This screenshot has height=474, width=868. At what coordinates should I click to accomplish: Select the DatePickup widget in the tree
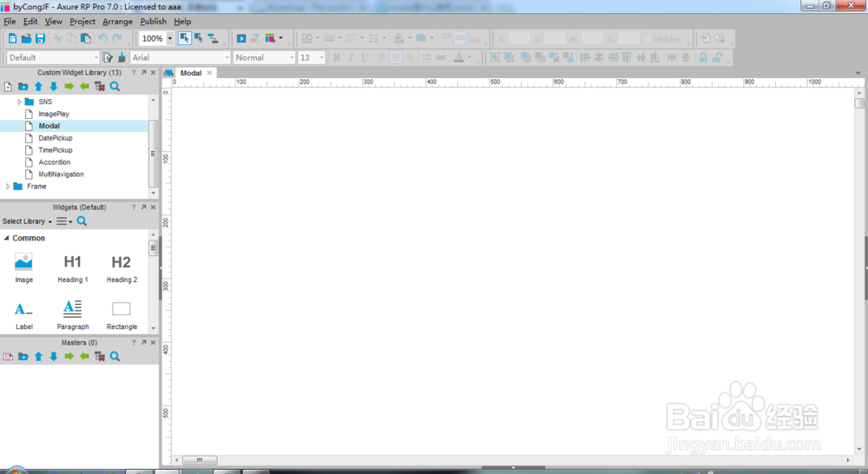(x=56, y=138)
